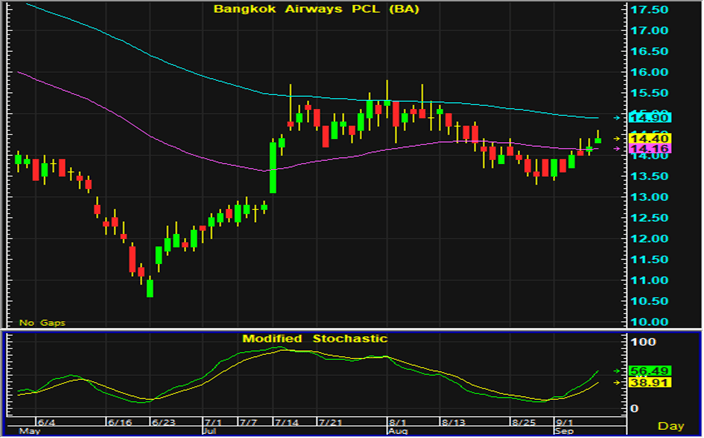704x438 pixels.
Task: Click the 8/13 date label on time axis
Action: 454,424
